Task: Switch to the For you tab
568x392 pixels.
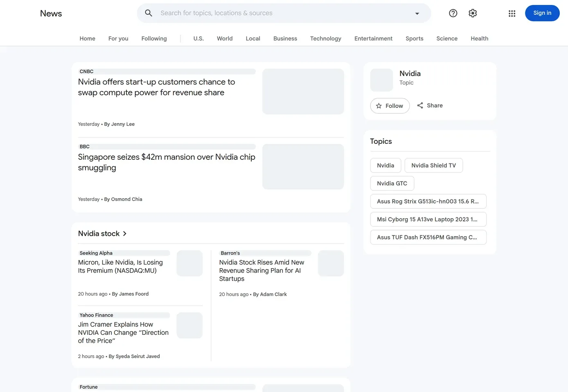Action: coord(118,38)
